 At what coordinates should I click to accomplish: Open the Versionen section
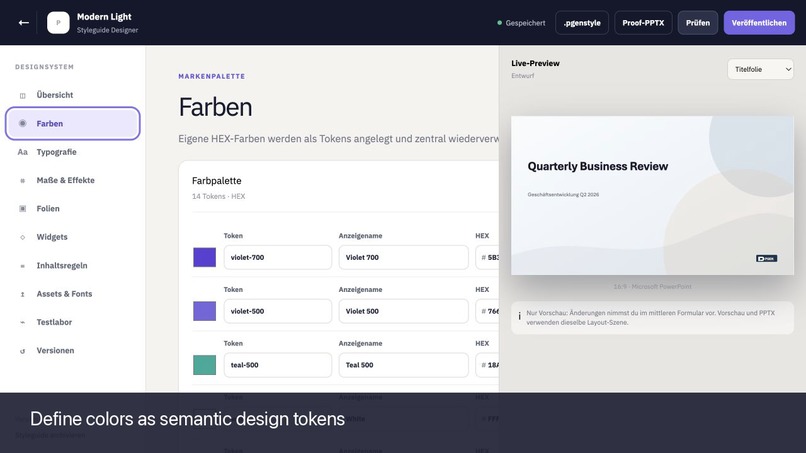72,351
